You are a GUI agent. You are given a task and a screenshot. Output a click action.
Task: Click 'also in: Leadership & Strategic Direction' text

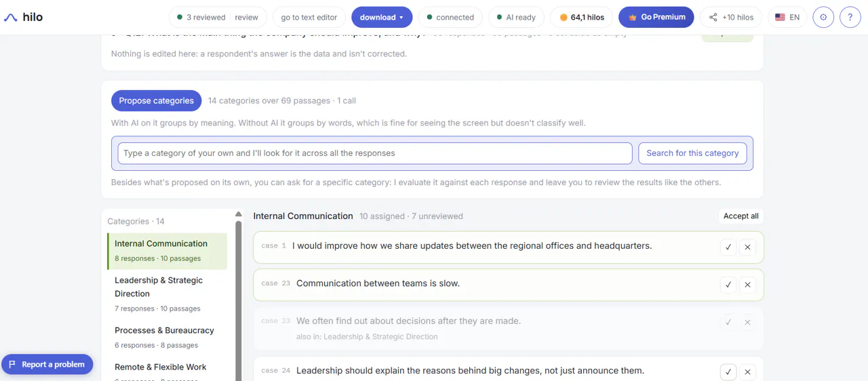(x=367, y=336)
